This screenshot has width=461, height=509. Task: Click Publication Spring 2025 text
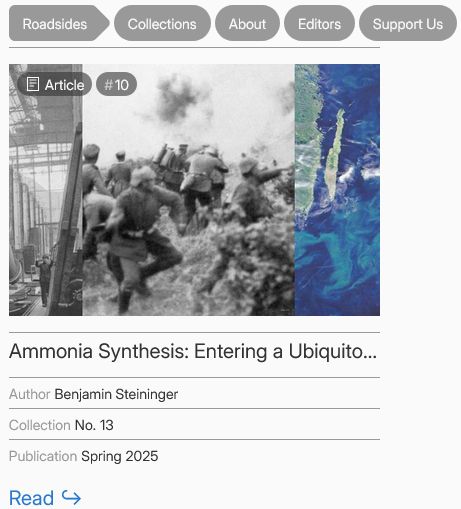120,456
